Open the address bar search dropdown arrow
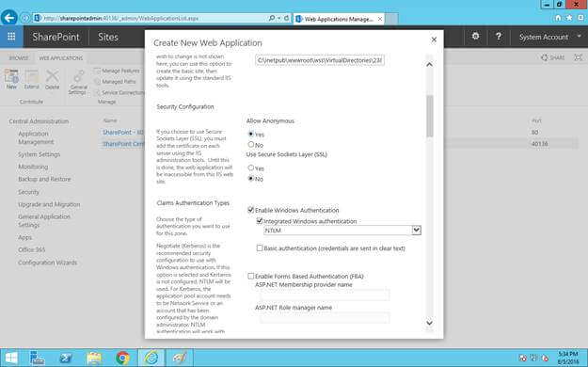The width and height of the screenshot is (588, 367). click(279, 18)
